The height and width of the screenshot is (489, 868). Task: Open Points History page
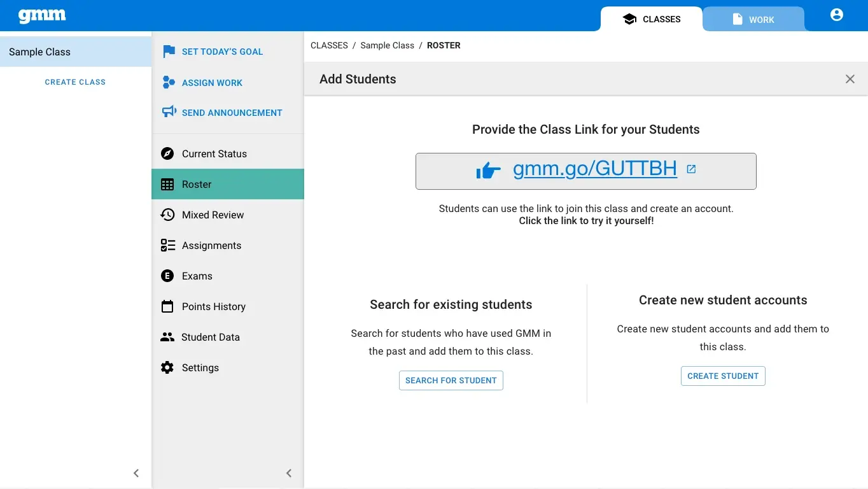pyautogui.click(x=228, y=306)
